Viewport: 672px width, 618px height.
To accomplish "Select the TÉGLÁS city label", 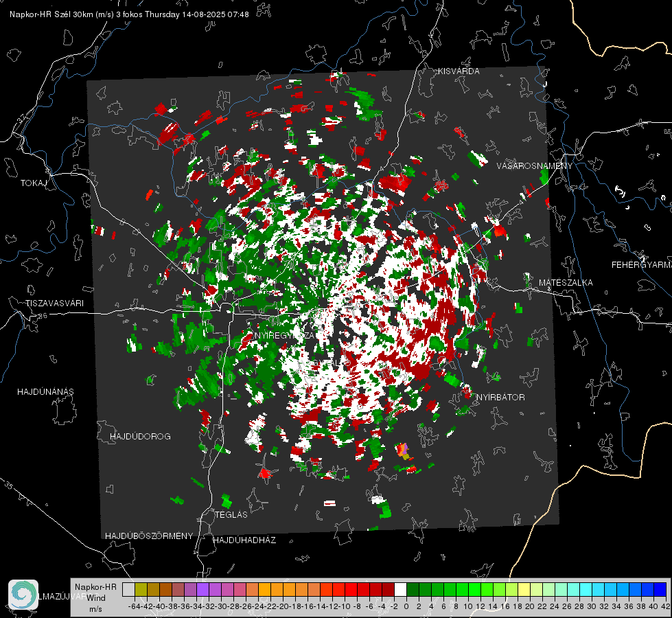I will [231, 515].
